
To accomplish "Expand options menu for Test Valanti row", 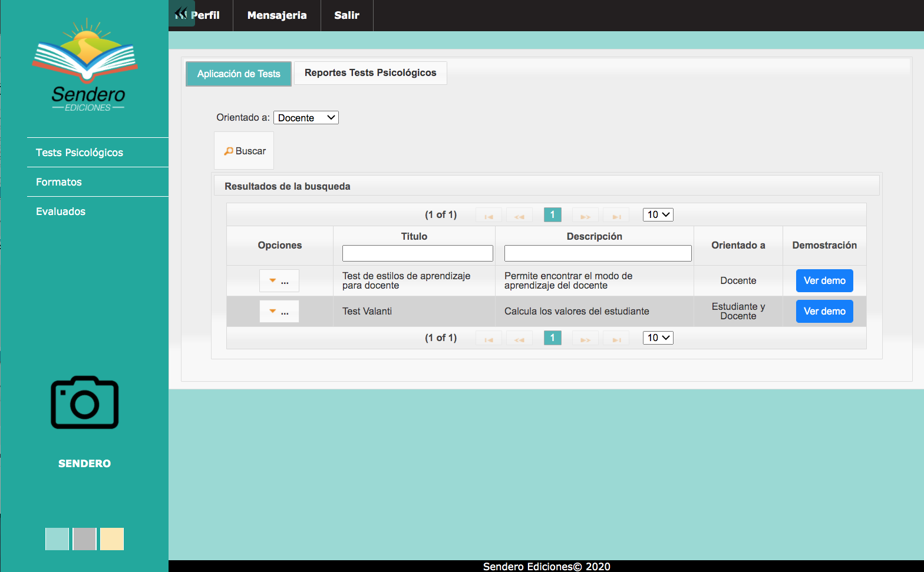I will 279,312.
